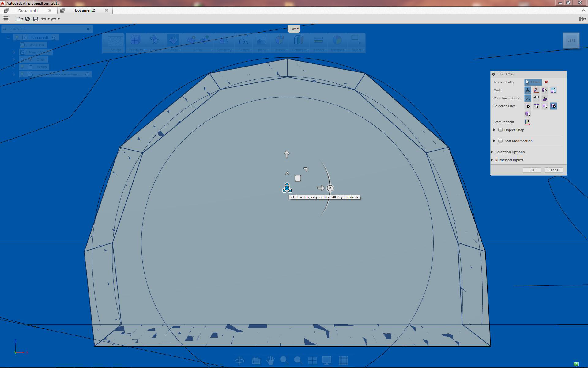Switch to Translation mode icon
The image size is (588, 368).
point(536,90)
